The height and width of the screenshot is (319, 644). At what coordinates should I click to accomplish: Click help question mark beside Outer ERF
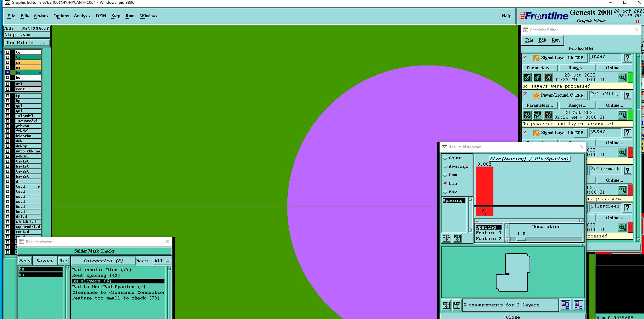point(627,133)
